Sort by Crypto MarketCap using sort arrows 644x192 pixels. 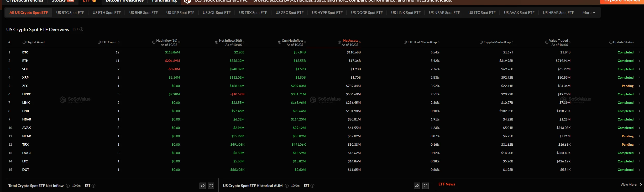(x=512, y=42)
